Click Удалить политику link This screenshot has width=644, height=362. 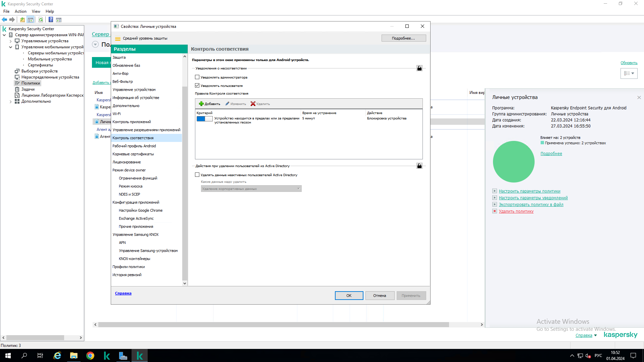click(516, 211)
